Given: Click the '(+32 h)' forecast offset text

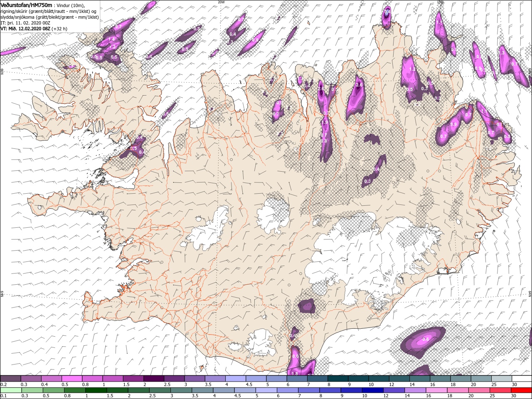Looking at the screenshot, I should click(x=59, y=29).
